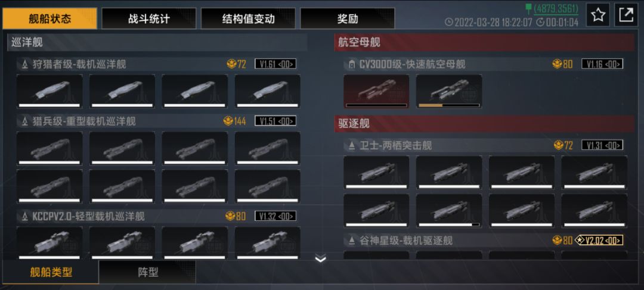
Task: Select the 阵型 bottom tab
Action: [147, 272]
